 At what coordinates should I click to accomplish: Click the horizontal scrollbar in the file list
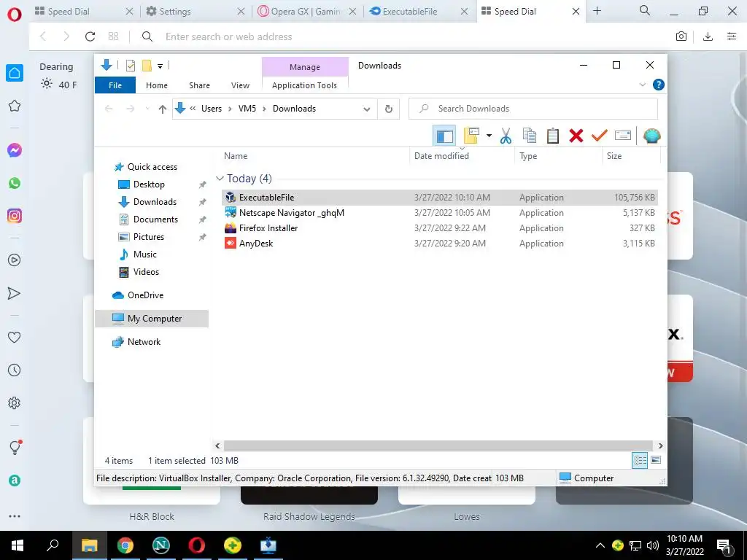pos(438,446)
